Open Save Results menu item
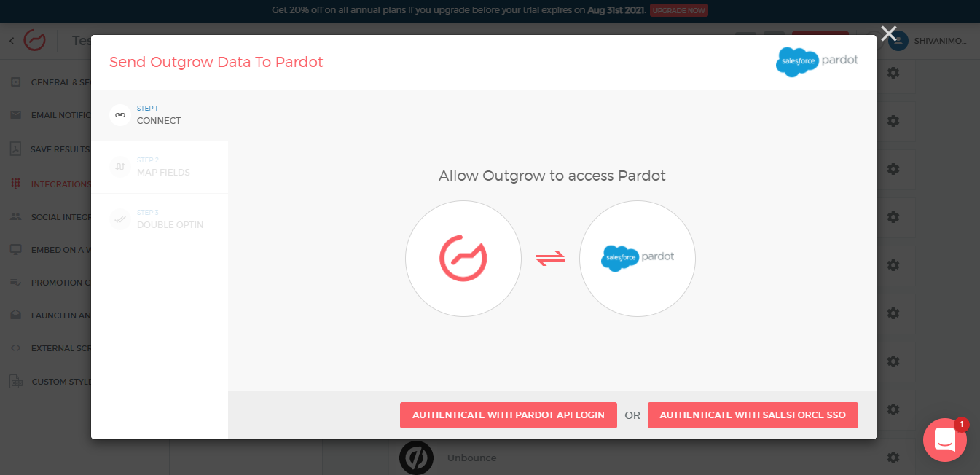 tap(50, 149)
